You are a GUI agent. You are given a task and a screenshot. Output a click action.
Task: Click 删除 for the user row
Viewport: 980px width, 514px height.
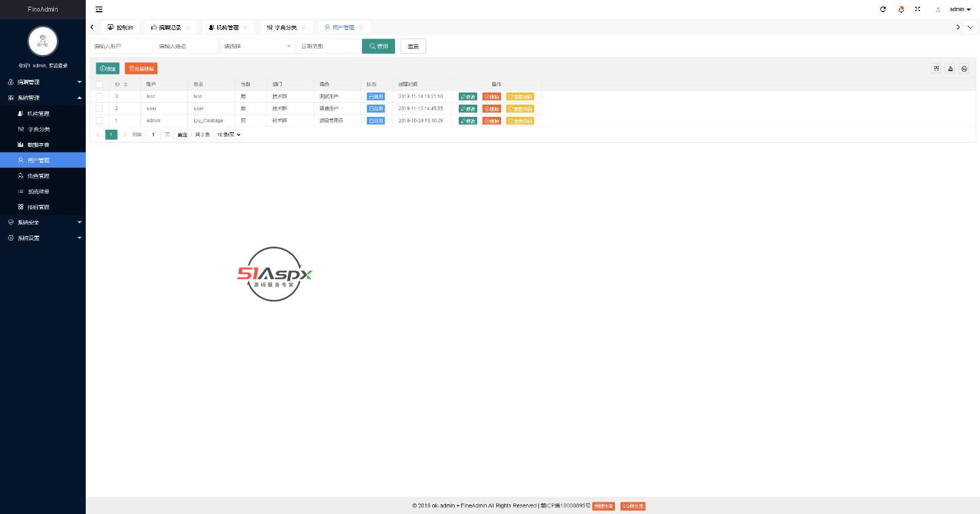click(x=492, y=109)
